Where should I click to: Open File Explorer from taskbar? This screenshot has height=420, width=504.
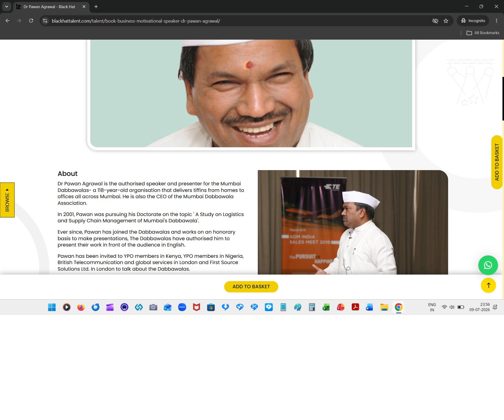click(x=384, y=307)
